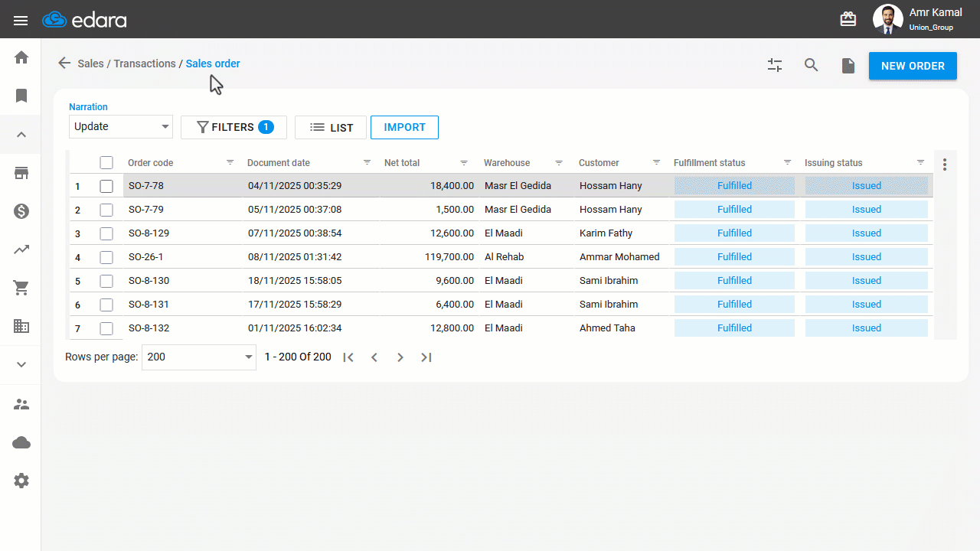Check the box for order SO-7-78
Viewport: 980px width, 551px height.
106,186
